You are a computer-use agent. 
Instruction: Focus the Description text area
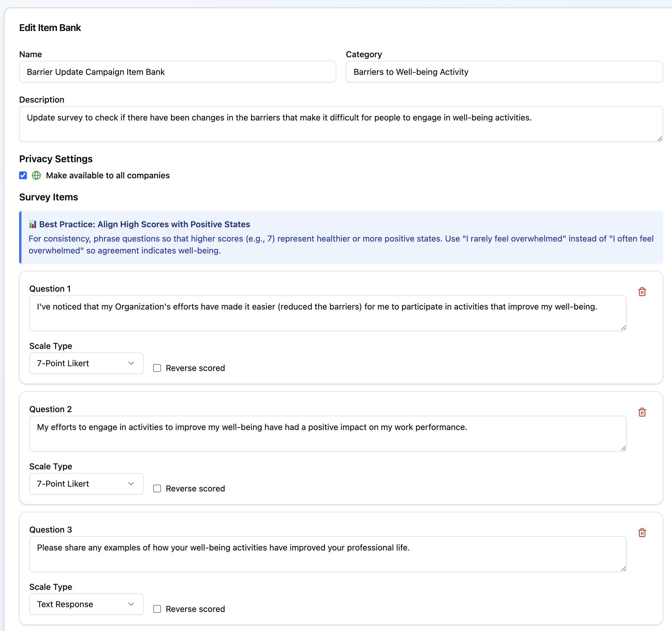(x=340, y=124)
